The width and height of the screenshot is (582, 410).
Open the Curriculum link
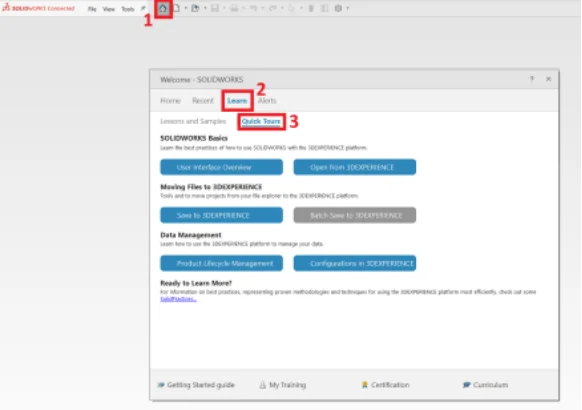point(485,385)
